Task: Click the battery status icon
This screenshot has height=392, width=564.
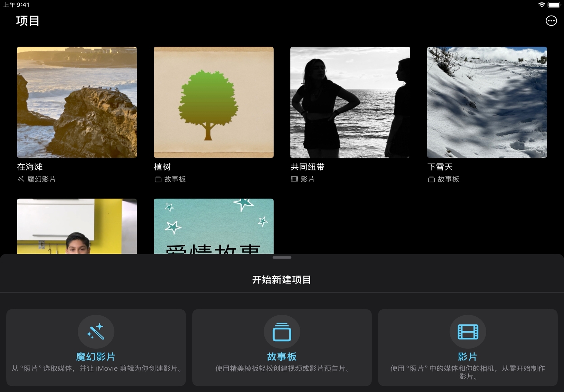Action: pyautogui.click(x=554, y=5)
